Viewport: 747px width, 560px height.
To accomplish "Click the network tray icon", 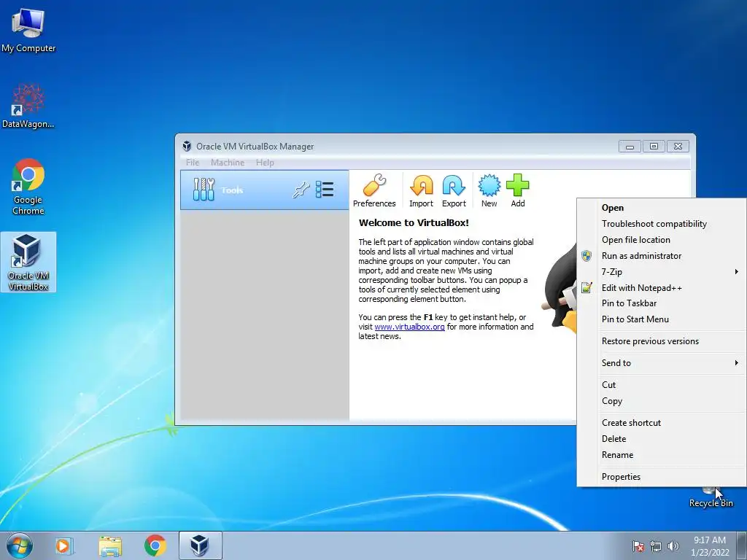I will [x=656, y=546].
